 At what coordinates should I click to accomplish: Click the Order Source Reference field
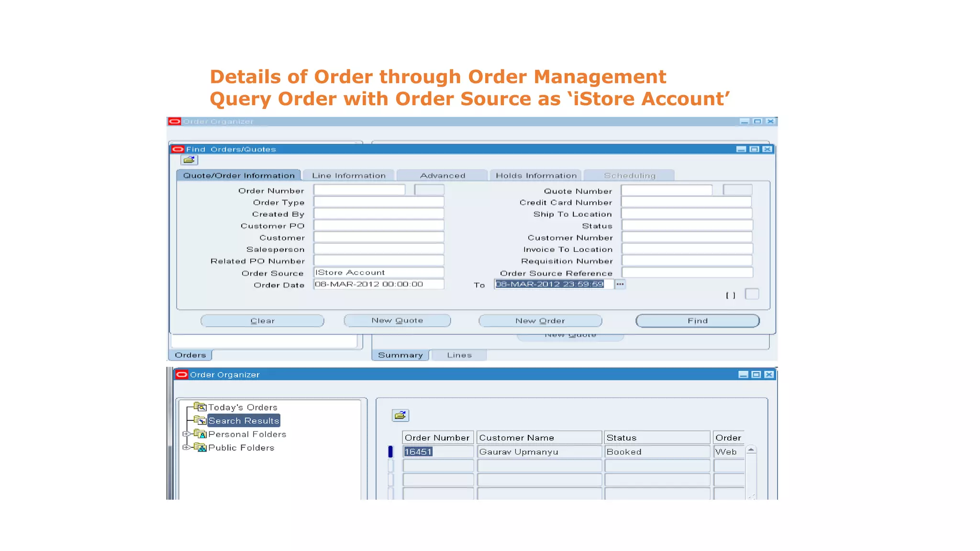(687, 272)
